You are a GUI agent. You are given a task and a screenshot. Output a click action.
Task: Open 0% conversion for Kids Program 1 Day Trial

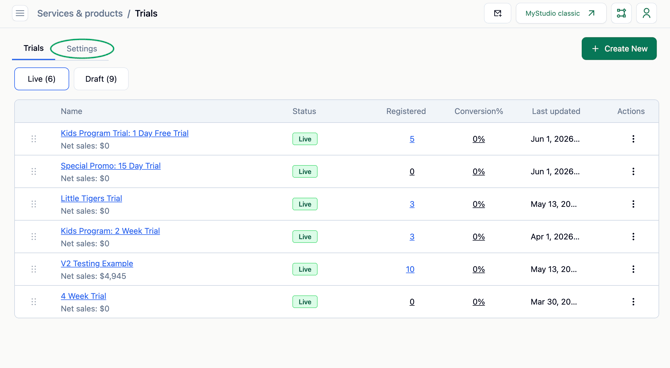coord(479,139)
